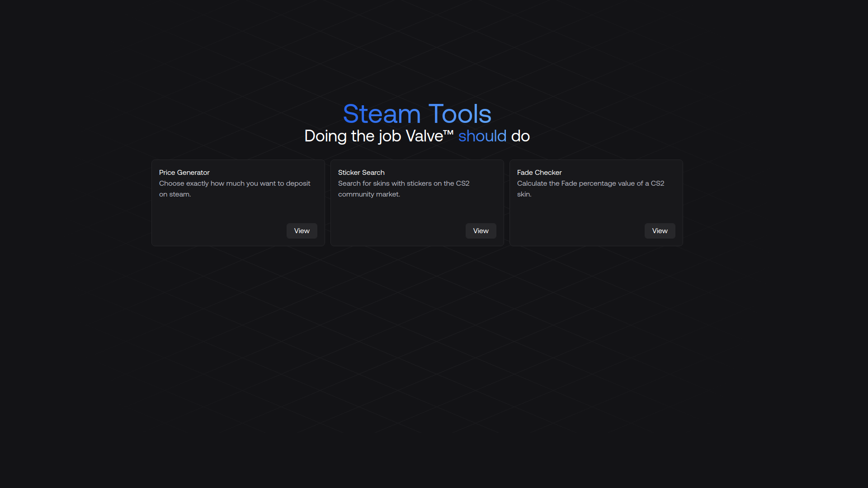This screenshot has width=868, height=488.
Task: Click the 'Doing the job Valve should do' tagline
Action: point(417,136)
